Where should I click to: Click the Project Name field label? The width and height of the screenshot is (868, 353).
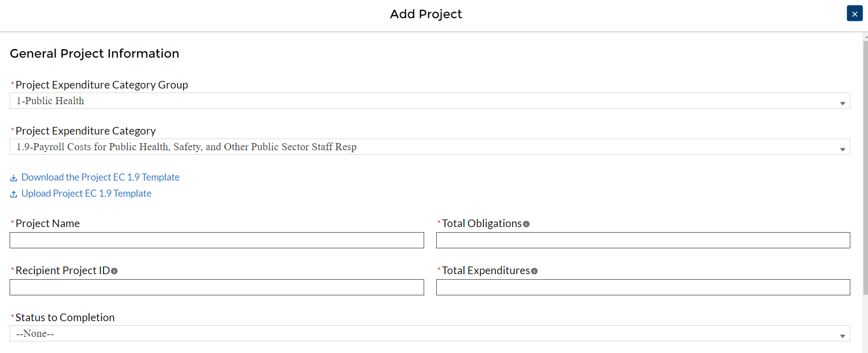coord(48,224)
